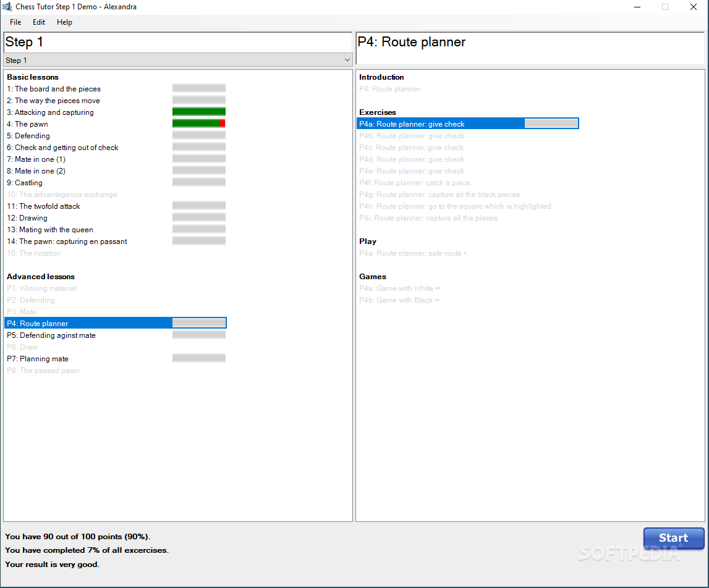Select lesson 14: The pawn: capturing en passant
The image size is (709, 588).
(67, 241)
